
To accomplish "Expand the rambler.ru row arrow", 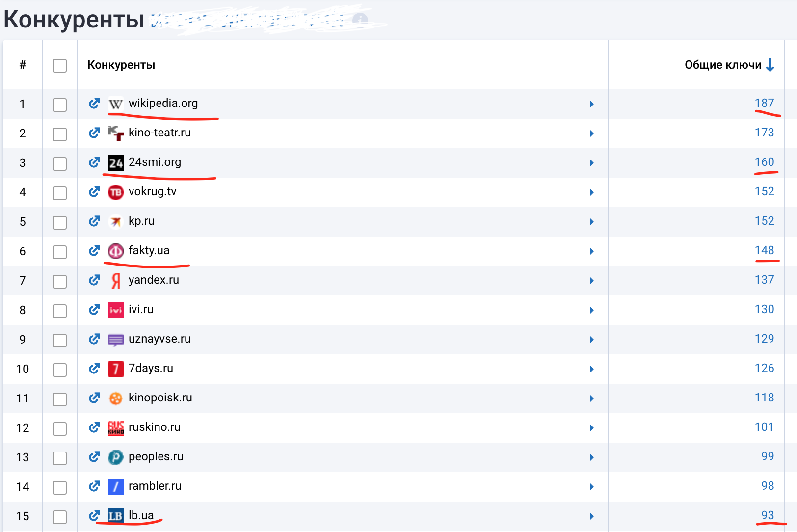I will pyautogui.click(x=592, y=487).
